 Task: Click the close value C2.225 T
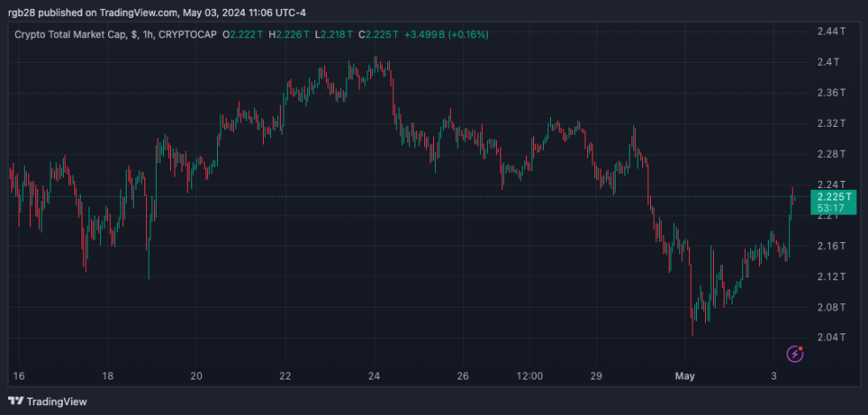point(379,35)
